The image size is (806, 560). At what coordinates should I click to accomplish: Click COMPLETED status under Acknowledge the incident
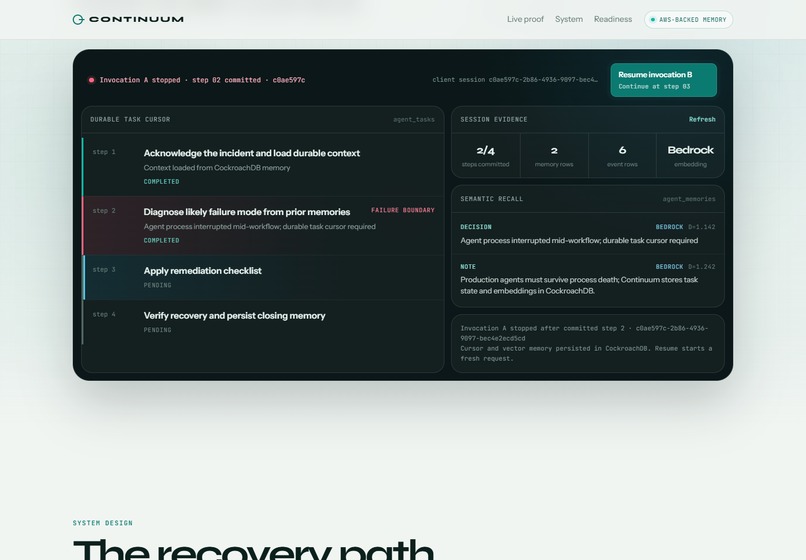[x=161, y=182]
